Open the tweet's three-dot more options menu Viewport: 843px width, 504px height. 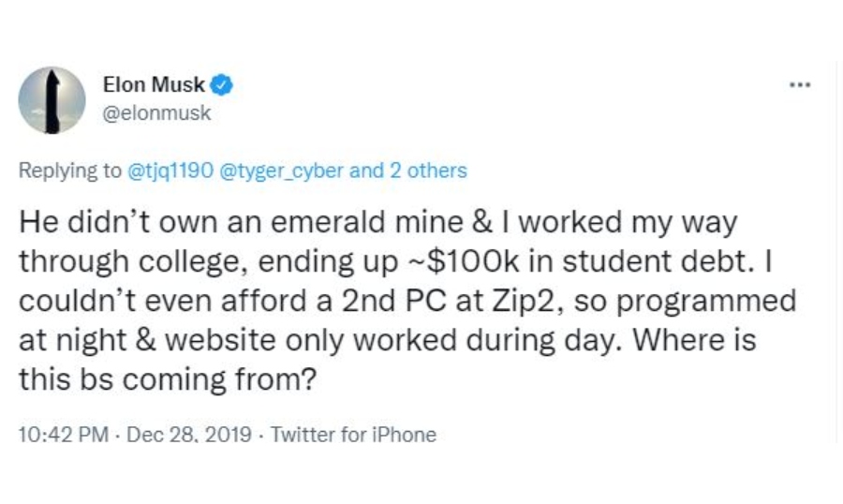(x=800, y=85)
